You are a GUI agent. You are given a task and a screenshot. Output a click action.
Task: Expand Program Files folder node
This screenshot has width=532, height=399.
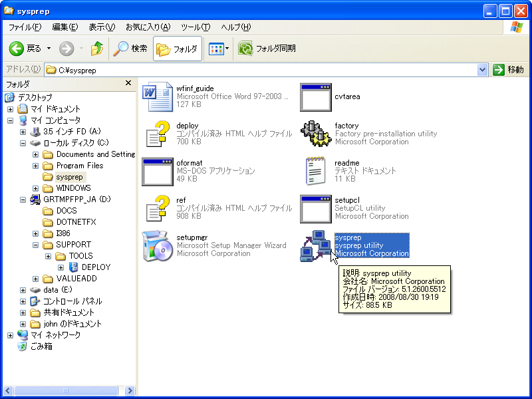coord(36,166)
